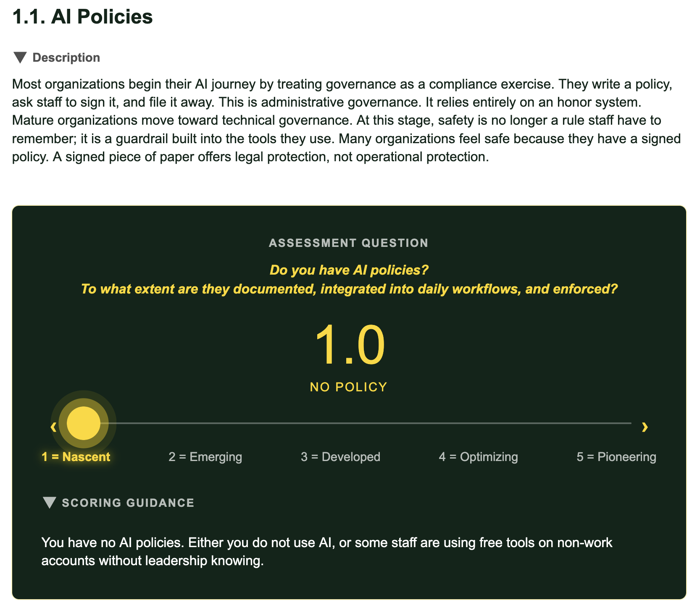The width and height of the screenshot is (700, 608).
Task: Click the 'SCORING GUIDANCE' label
Action: point(128,503)
